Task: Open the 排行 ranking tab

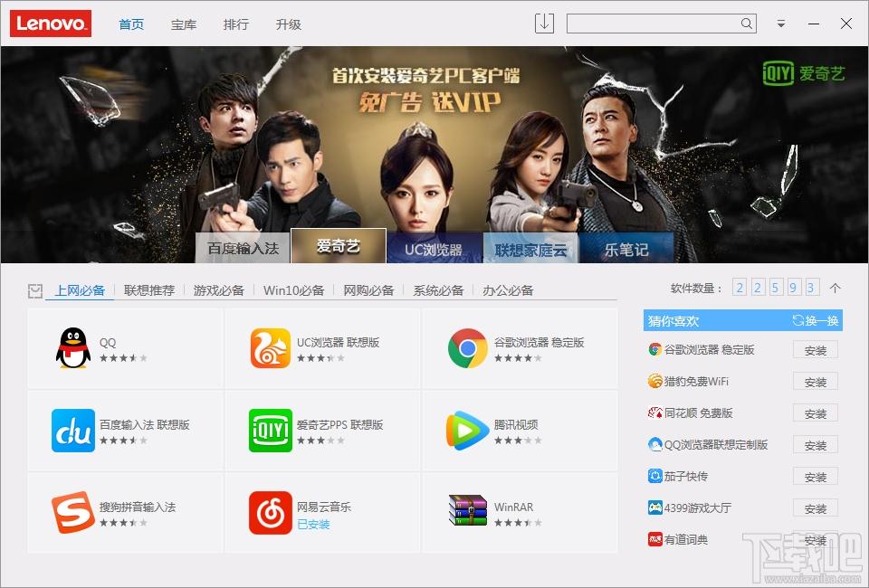Action: coord(236,24)
